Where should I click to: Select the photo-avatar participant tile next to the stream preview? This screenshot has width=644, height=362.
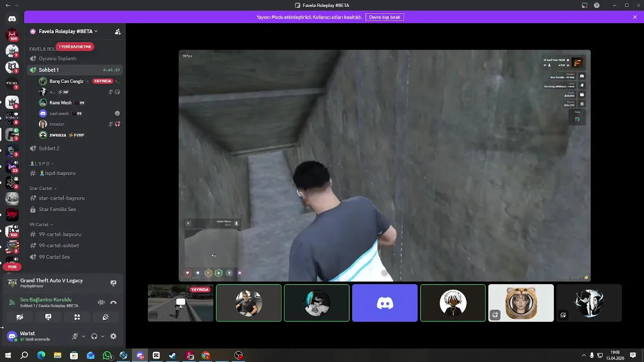249,303
